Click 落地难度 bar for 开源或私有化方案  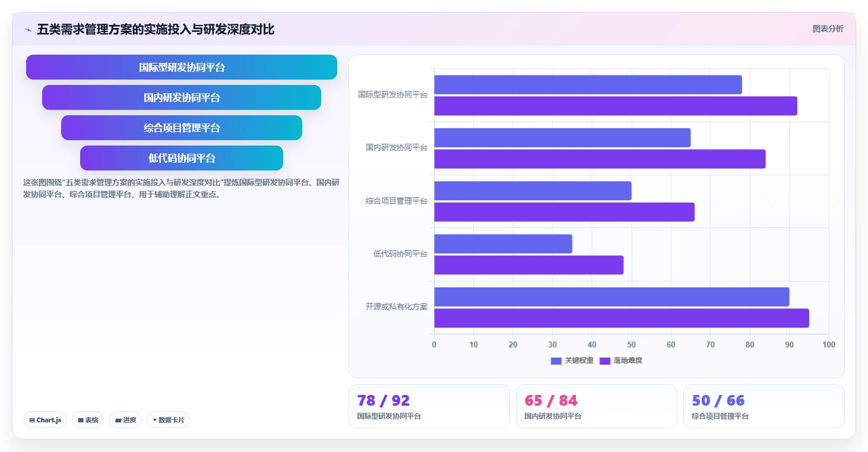(622, 318)
